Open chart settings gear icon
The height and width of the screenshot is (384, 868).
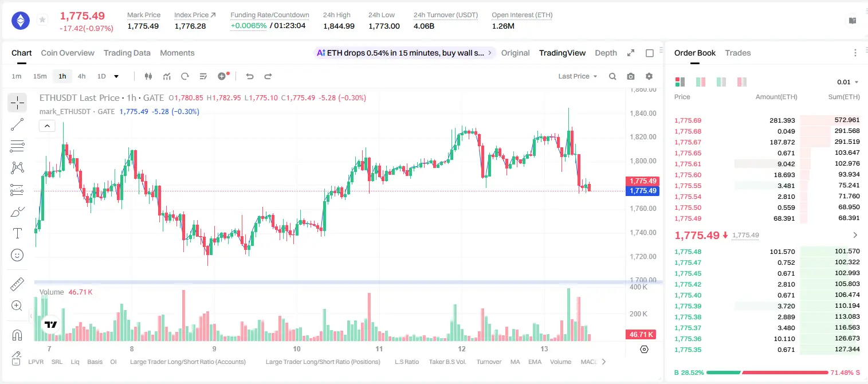point(649,76)
